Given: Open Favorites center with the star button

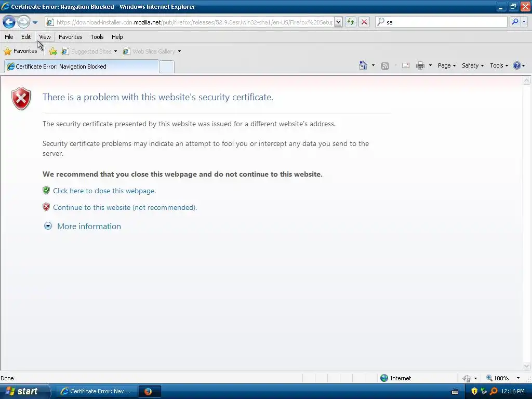Looking at the screenshot, I should (x=21, y=51).
